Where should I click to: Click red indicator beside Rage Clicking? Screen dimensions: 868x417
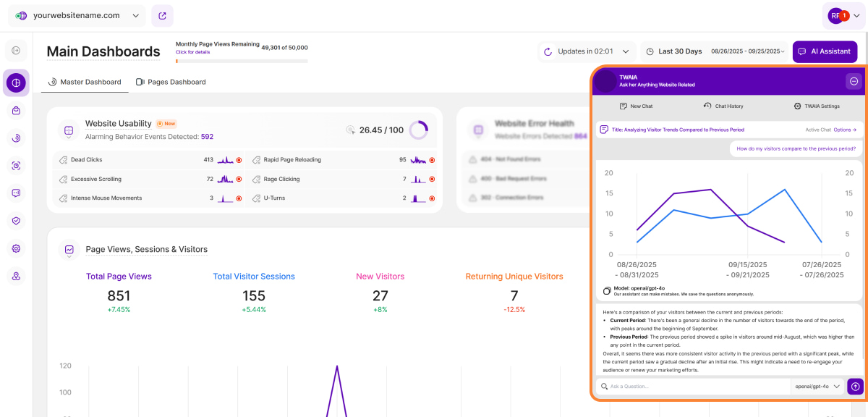coord(432,179)
